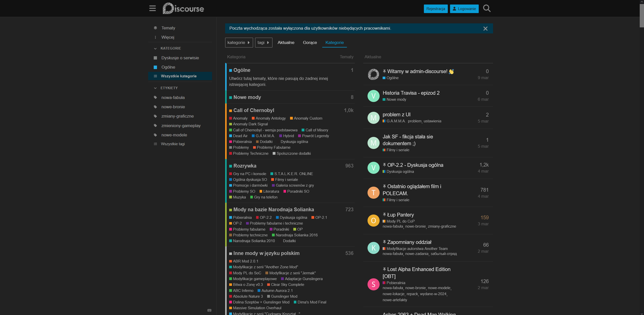Screen dimensions: 644x315
Task: Click V avatar on Historia Travisa topic
Action: pyautogui.click(x=373, y=96)
